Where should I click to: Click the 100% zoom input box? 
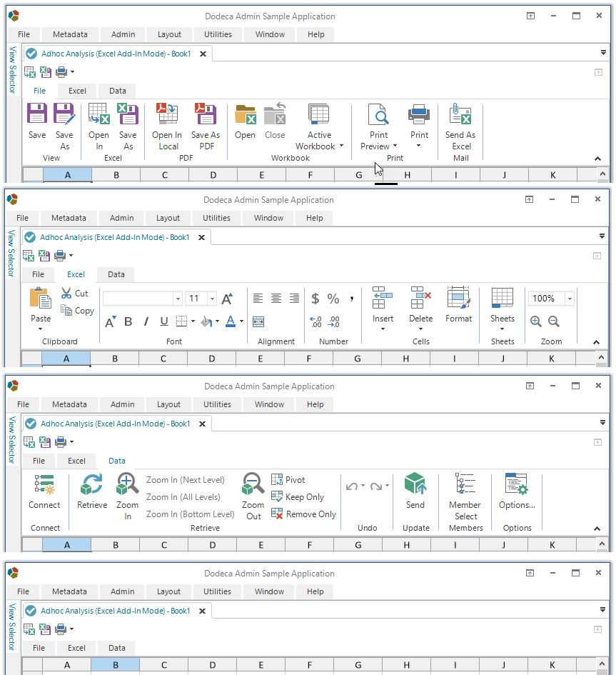[x=546, y=299]
